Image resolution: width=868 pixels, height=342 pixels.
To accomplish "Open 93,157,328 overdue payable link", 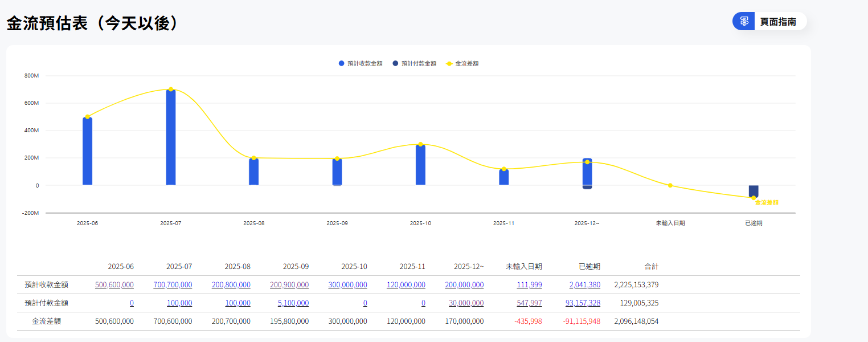I will click(x=583, y=303).
